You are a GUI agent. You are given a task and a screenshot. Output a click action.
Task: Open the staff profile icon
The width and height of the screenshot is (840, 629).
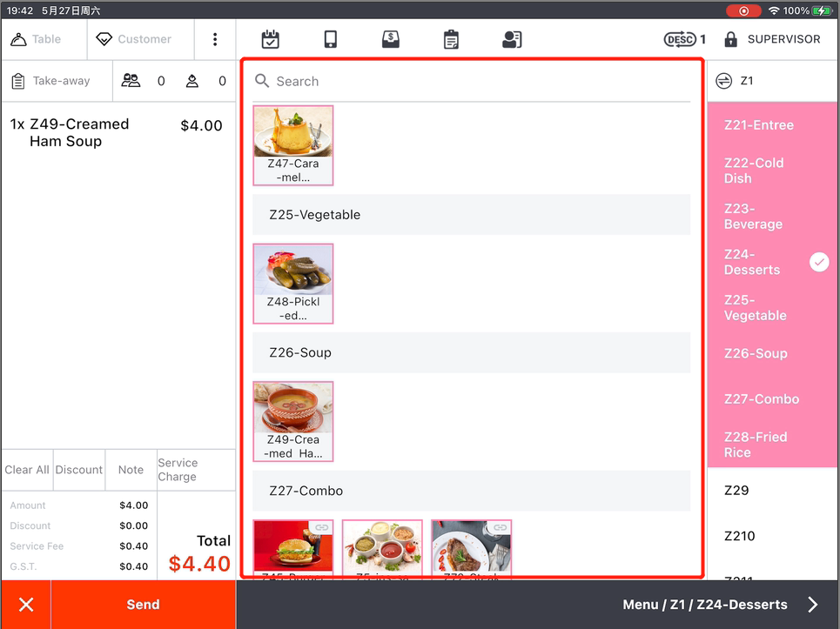click(512, 39)
